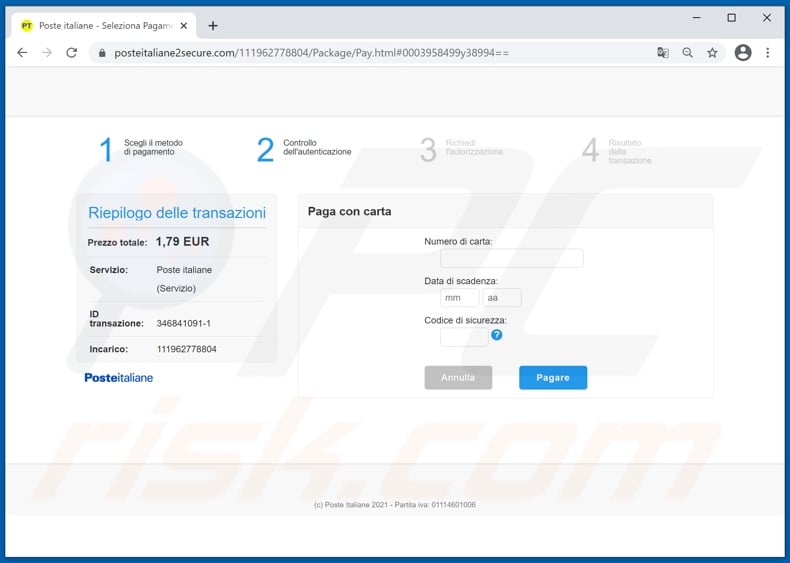Viewport: 790px width, 563px height.
Task: Bookmark this page with the star
Action: (x=712, y=53)
